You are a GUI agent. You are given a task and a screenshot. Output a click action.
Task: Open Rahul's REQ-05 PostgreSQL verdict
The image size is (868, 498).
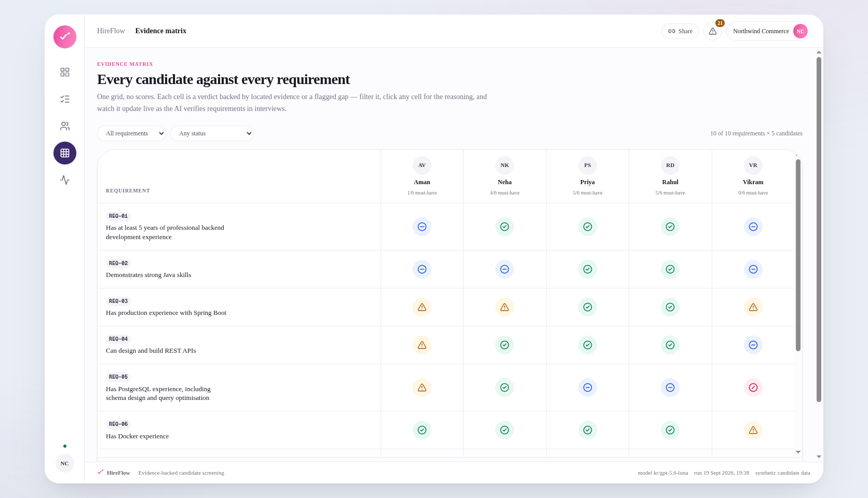point(670,388)
